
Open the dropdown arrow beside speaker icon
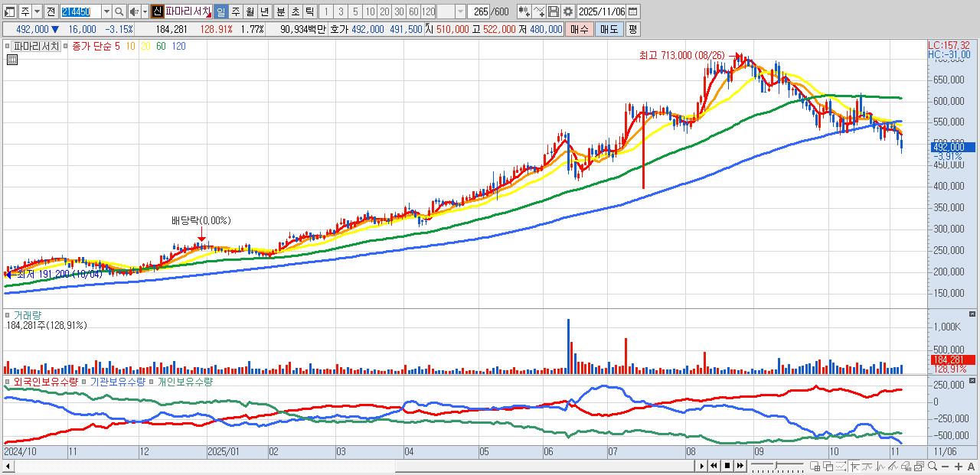(145, 11)
